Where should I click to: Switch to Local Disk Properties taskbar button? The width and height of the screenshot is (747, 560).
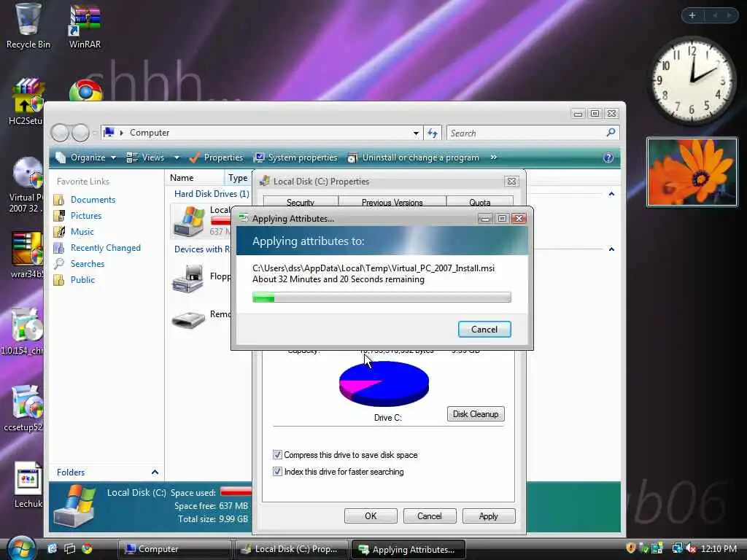click(x=292, y=549)
